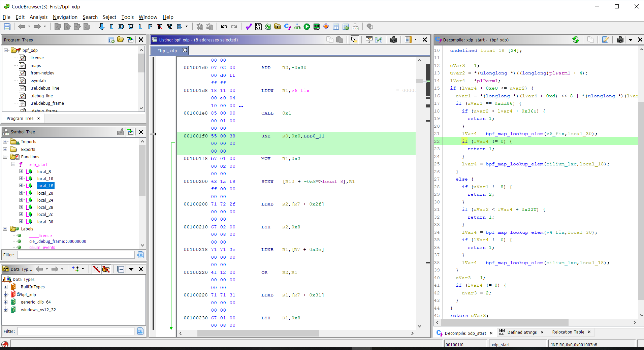Collapse the Functions folder in Symbol Tree
Image resolution: width=644 pixels, height=350 pixels.
(x=5, y=157)
